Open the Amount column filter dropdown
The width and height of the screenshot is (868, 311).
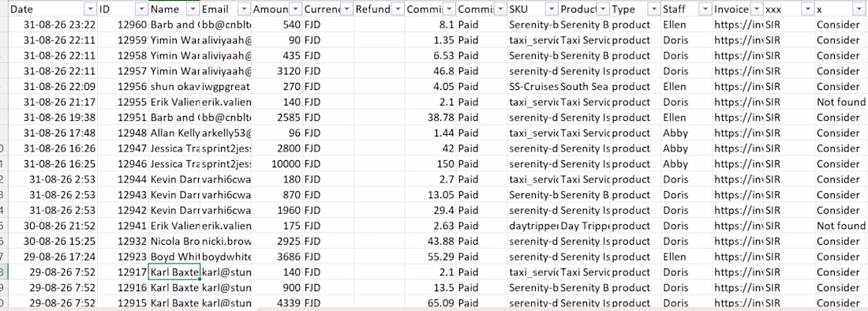click(x=295, y=9)
